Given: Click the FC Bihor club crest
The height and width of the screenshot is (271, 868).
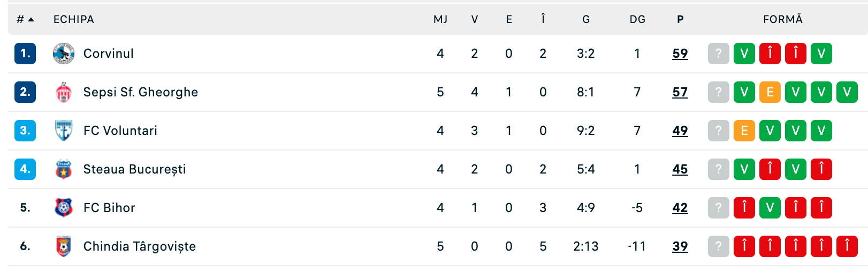Looking at the screenshot, I should pos(64,208).
